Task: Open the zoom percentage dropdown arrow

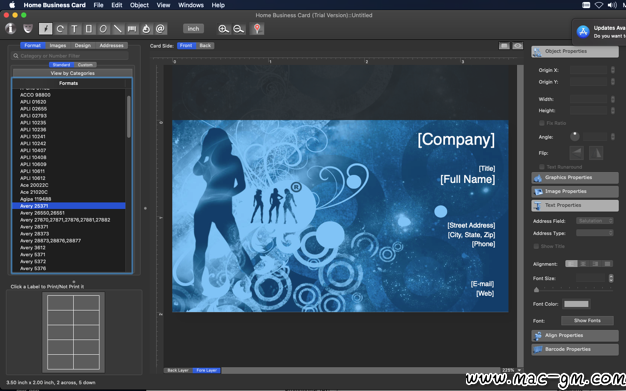Action: pos(519,370)
